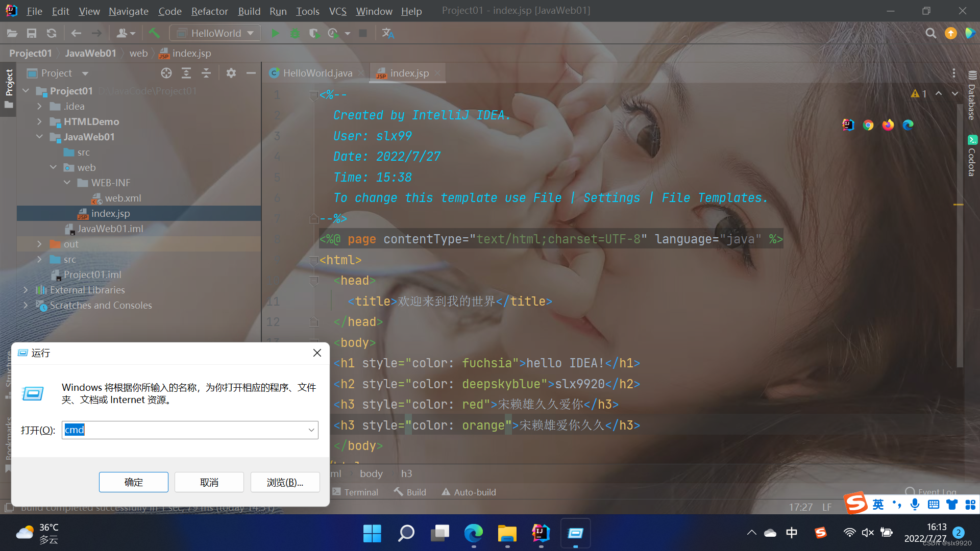Open the Project view mode dropdown

(x=85, y=73)
